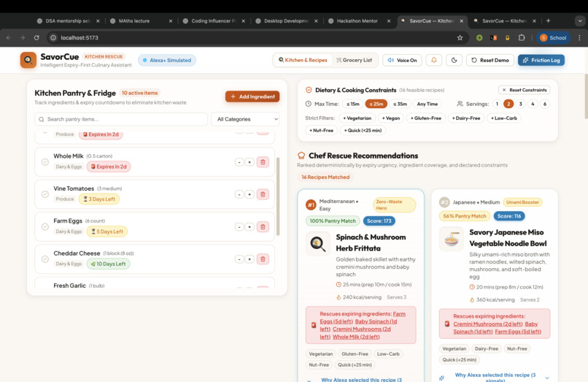Delete Whole Milk item trash icon

click(x=263, y=162)
